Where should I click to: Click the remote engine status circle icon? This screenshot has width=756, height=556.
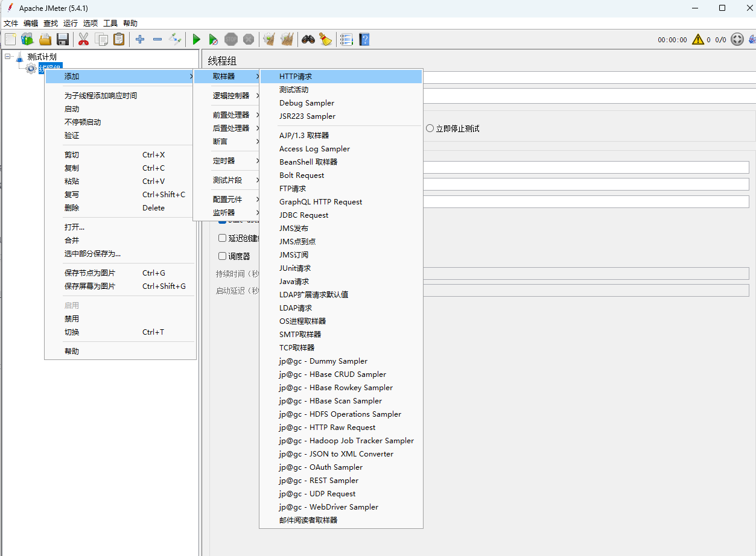(x=737, y=39)
